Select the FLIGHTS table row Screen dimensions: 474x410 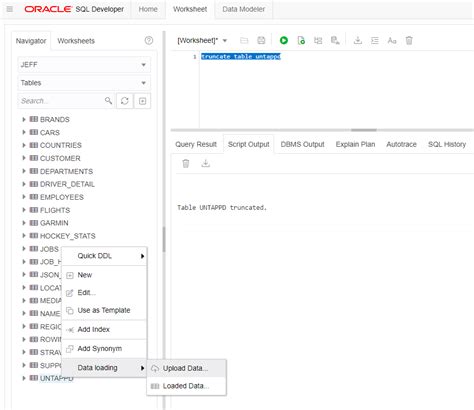[55, 210]
